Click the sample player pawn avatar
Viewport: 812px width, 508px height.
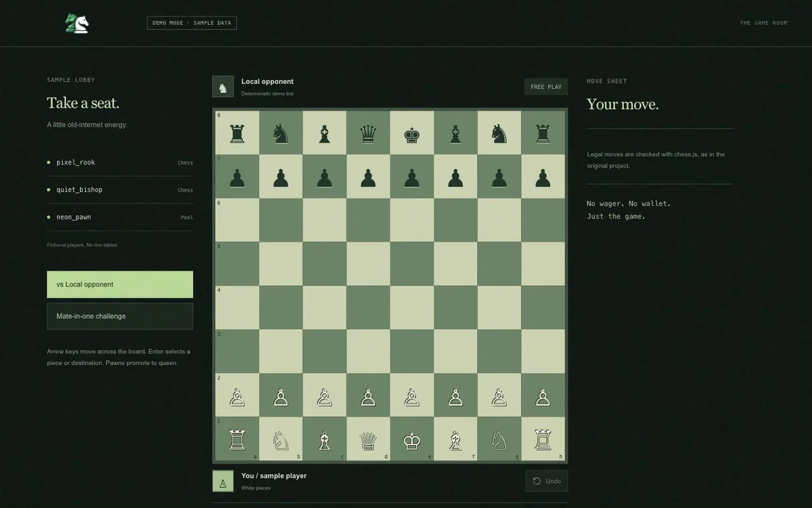(223, 482)
